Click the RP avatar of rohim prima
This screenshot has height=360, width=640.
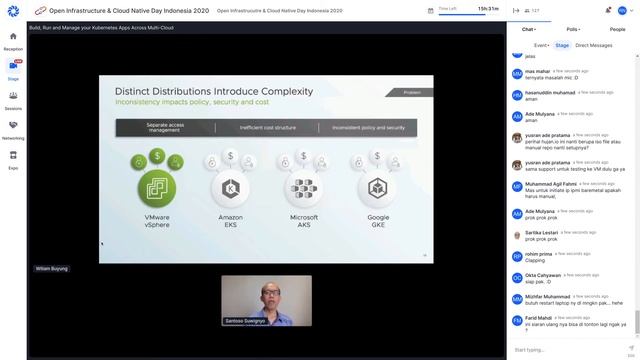click(517, 256)
